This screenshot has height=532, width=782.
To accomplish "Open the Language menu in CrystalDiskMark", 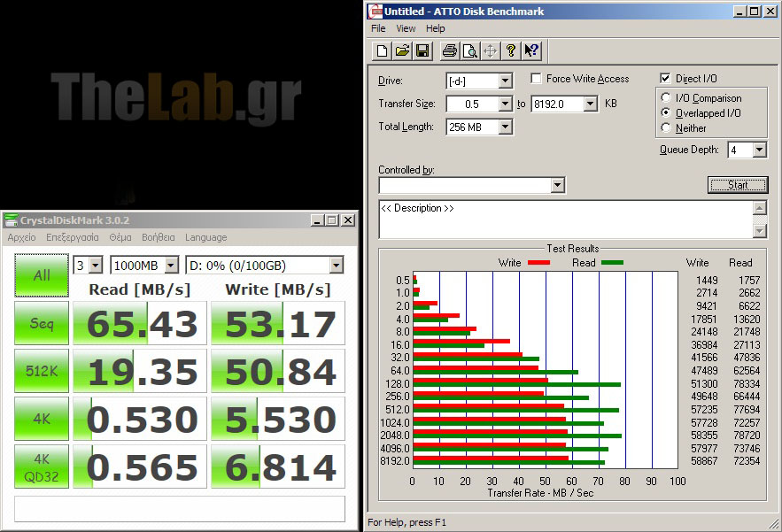I will (206, 237).
